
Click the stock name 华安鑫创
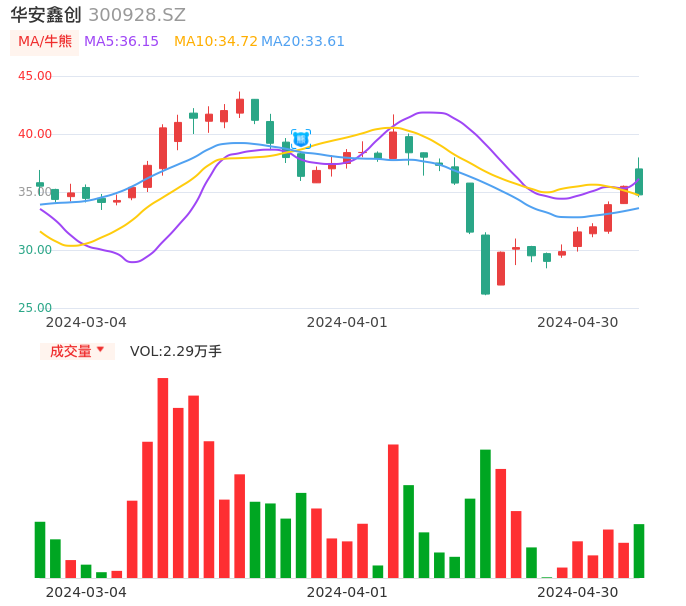[x=46, y=15]
